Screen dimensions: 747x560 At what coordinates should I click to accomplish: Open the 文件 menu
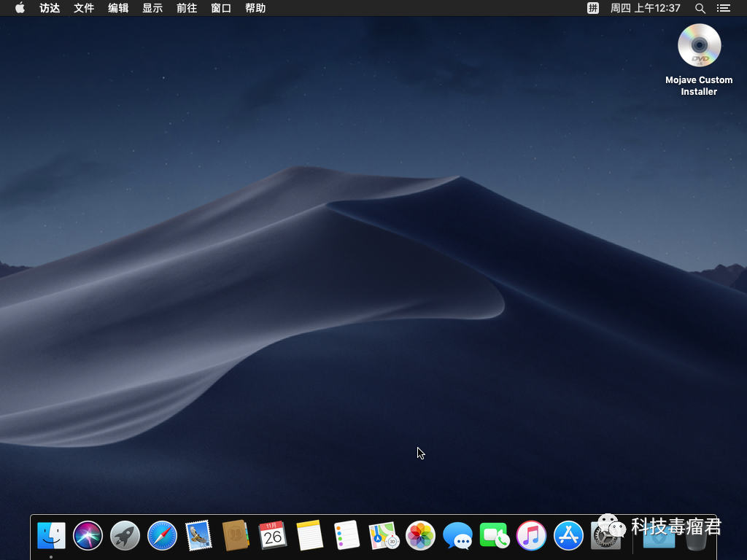click(x=84, y=8)
